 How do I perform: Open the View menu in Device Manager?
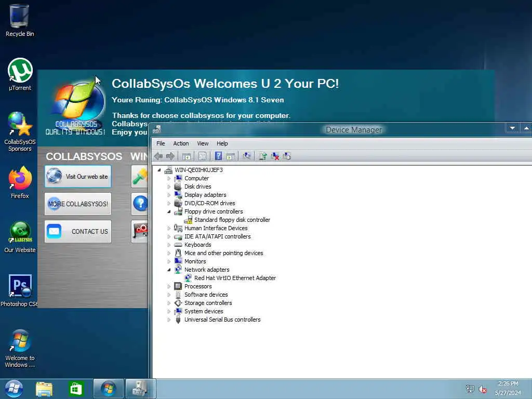tap(203, 143)
